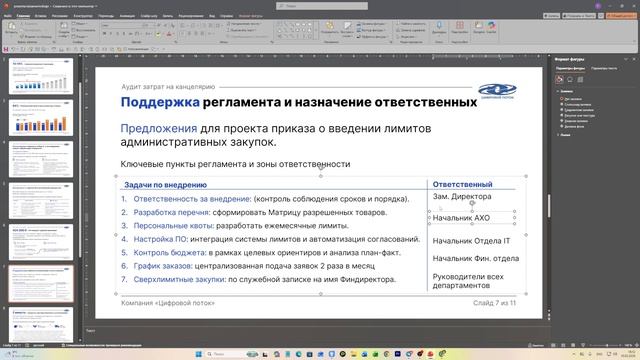This screenshot has width=640, height=360.
Task: Toggle Underline formatting
Action: tap(117, 34)
